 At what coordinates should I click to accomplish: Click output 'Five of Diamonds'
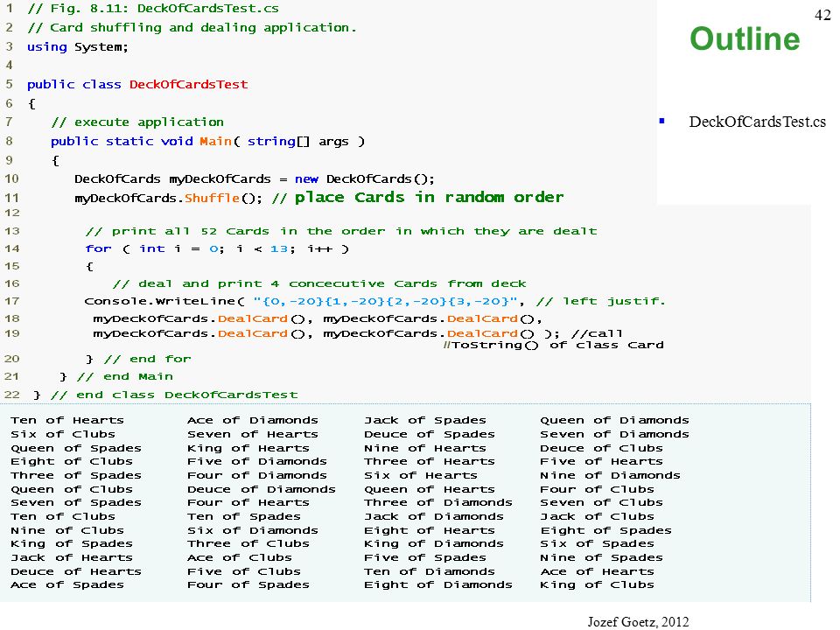[256, 462]
